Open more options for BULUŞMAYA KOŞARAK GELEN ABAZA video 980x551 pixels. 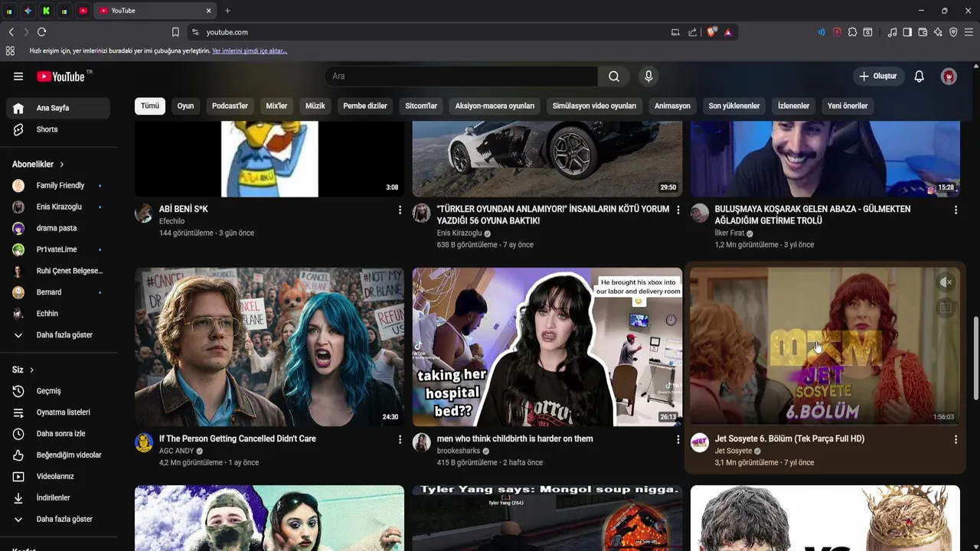[955, 210]
